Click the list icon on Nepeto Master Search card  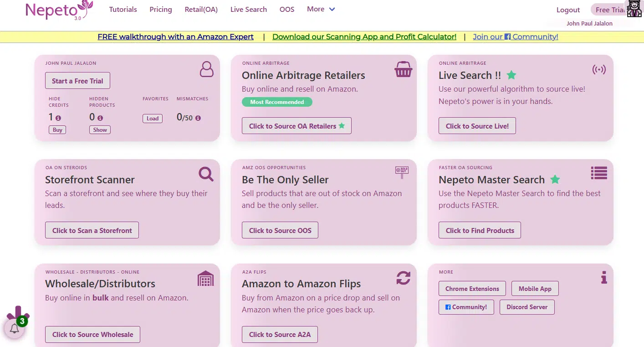599,173
